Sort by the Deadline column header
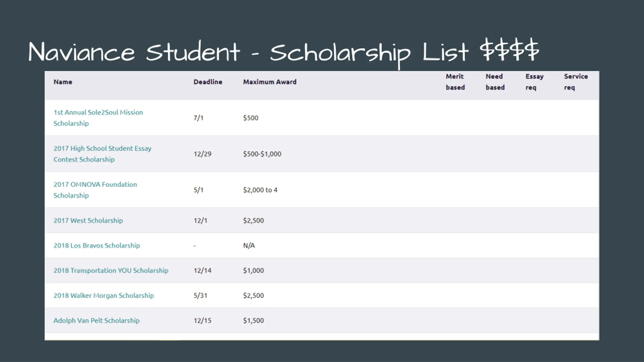The height and width of the screenshot is (362, 644). (x=208, y=82)
